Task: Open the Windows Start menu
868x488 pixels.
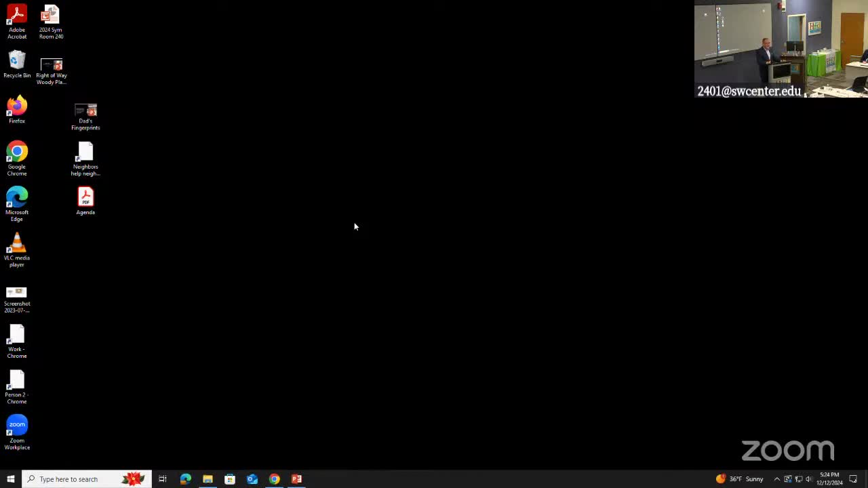Action: click(x=11, y=479)
